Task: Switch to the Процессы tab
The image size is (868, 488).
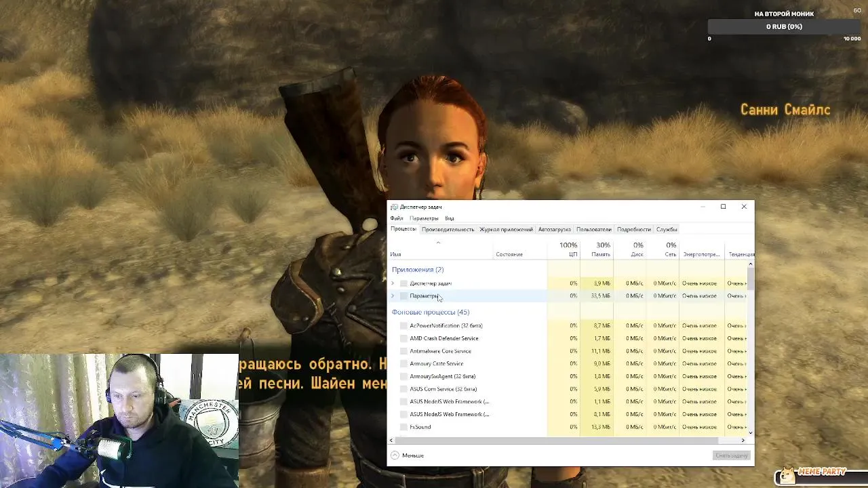Action: click(x=403, y=229)
